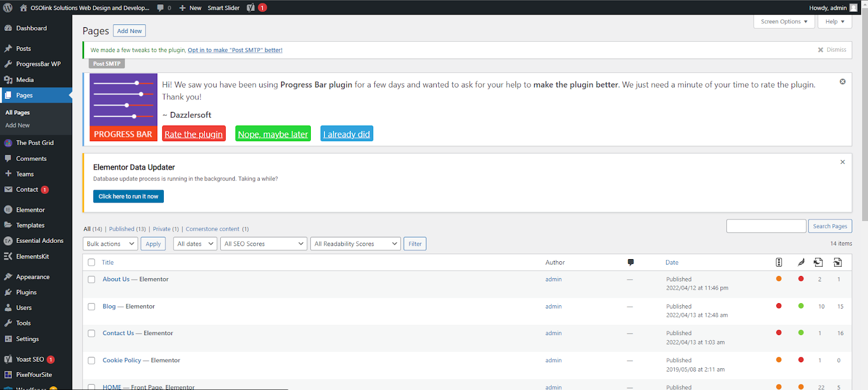This screenshot has width=868, height=390.
Task: Check the Cookie Policy page checkbox
Action: pyautogui.click(x=91, y=361)
